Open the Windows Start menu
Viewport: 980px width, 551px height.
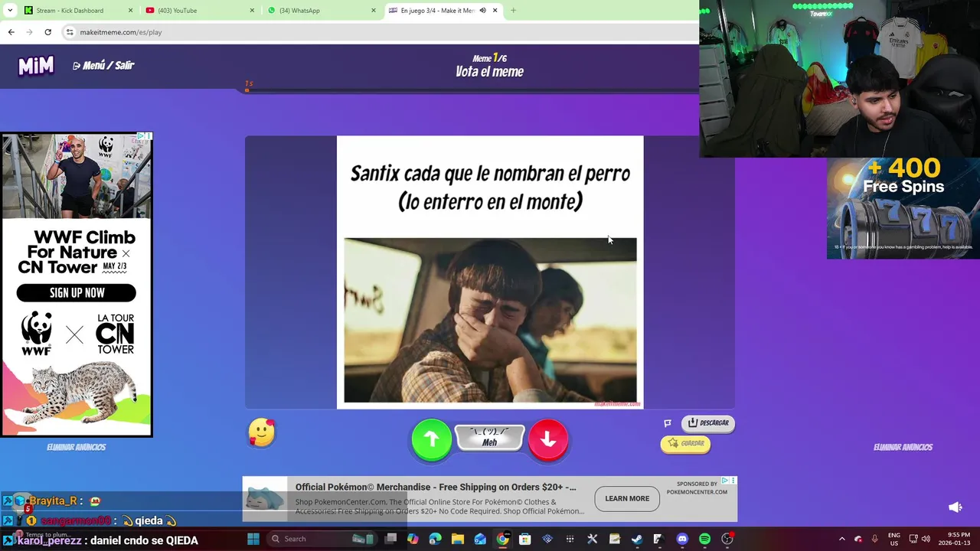pos(253,539)
